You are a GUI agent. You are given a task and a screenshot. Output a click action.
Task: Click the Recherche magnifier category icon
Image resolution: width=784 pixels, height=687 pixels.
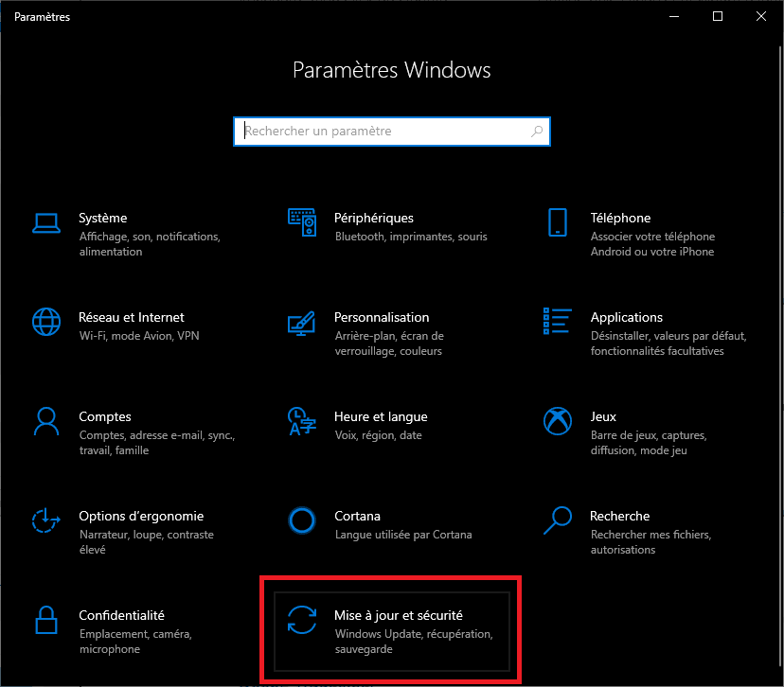pos(558,521)
